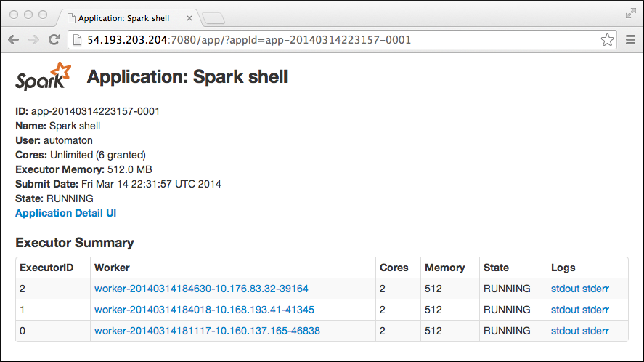Click the ID value app-20140314223157-0001
This screenshot has height=362, width=644.
click(95, 111)
